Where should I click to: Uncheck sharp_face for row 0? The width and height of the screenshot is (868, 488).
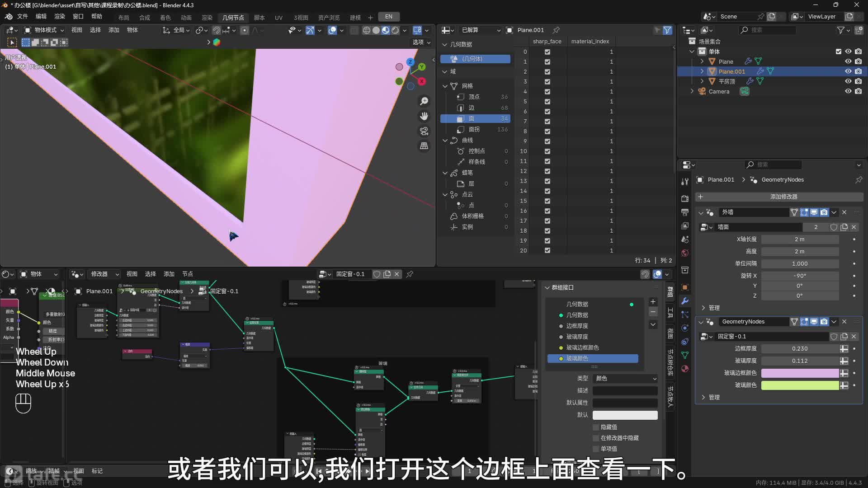pyautogui.click(x=547, y=52)
